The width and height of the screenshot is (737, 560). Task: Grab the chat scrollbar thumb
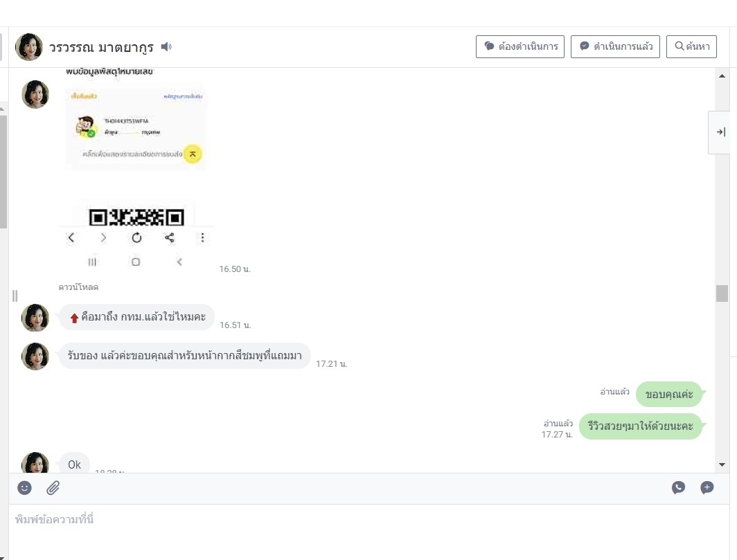click(x=722, y=293)
